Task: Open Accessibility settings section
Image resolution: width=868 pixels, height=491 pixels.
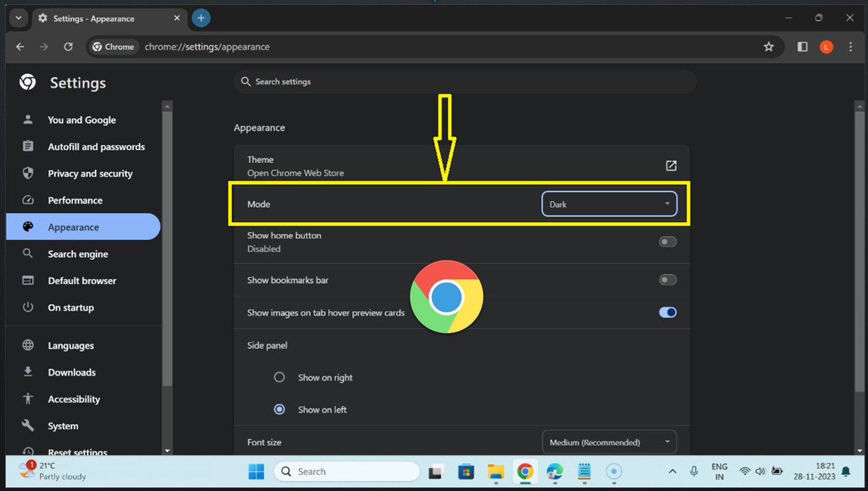Action: pos(74,400)
